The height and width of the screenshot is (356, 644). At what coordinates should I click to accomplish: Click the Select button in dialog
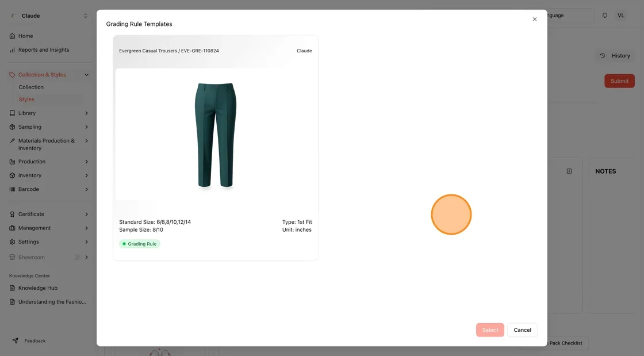pos(490,330)
